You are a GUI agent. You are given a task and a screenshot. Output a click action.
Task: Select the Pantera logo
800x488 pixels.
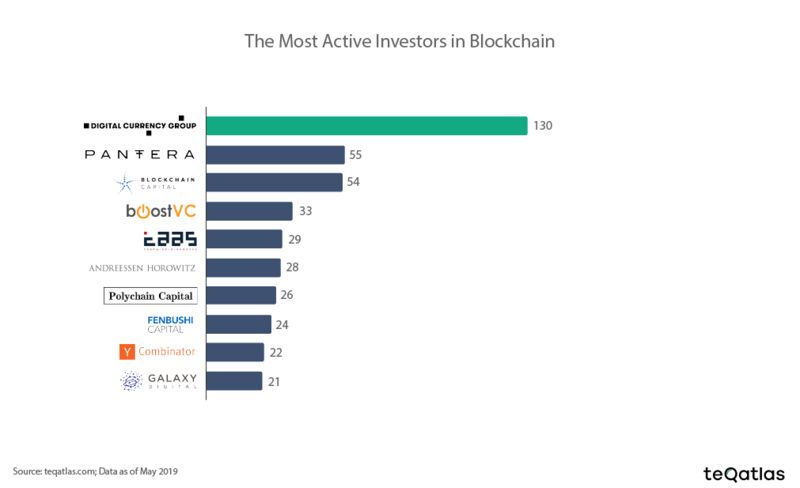point(141,154)
